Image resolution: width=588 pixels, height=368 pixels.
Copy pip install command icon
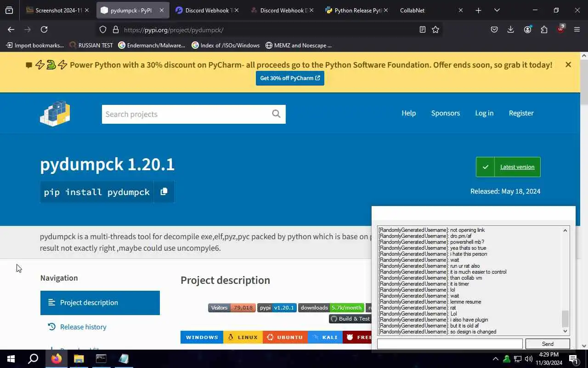[164, 191]
